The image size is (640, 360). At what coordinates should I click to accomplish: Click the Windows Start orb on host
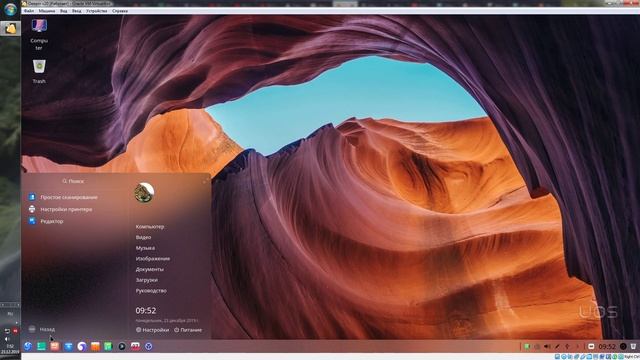[10, 9]
